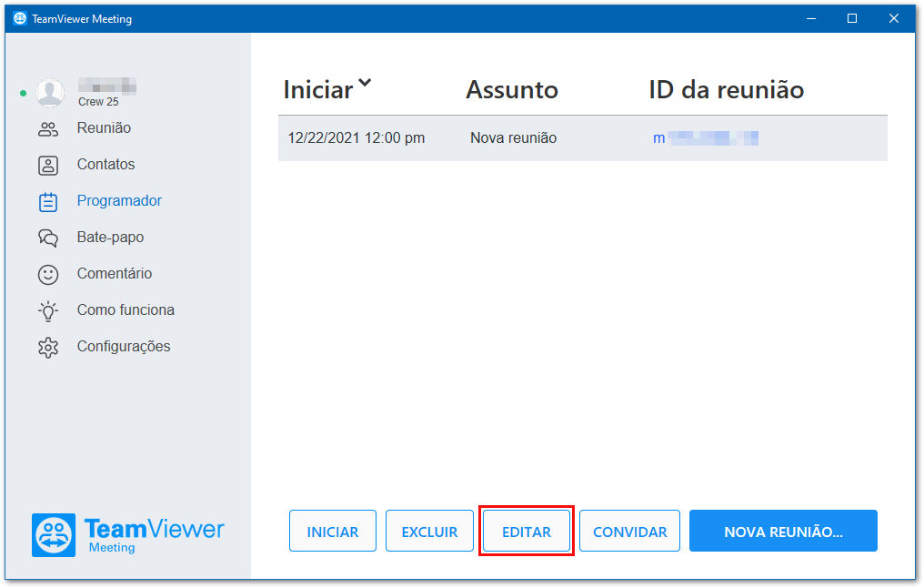The image size is (924, 588).
Task: Open Configurações settings label
Action: point(124,346)
